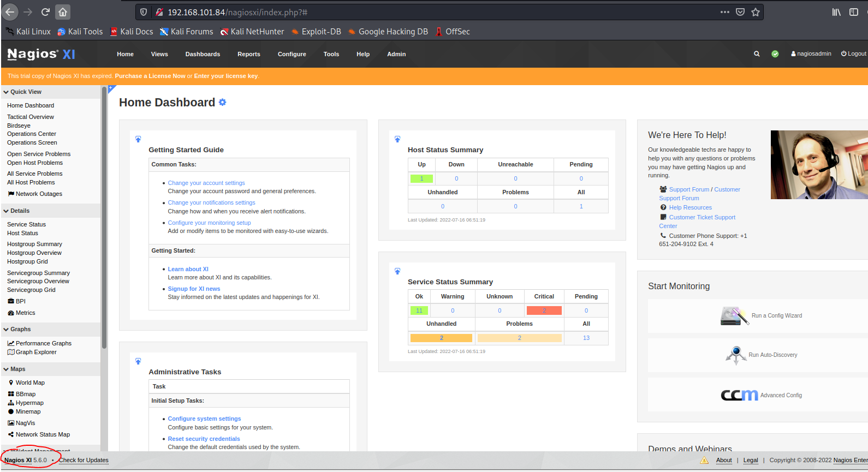Image resolution: width=868 pixels, height=472 pixels.
Task: Click the green Up host count
Action: pyautogui.click(x=421, y=178)
